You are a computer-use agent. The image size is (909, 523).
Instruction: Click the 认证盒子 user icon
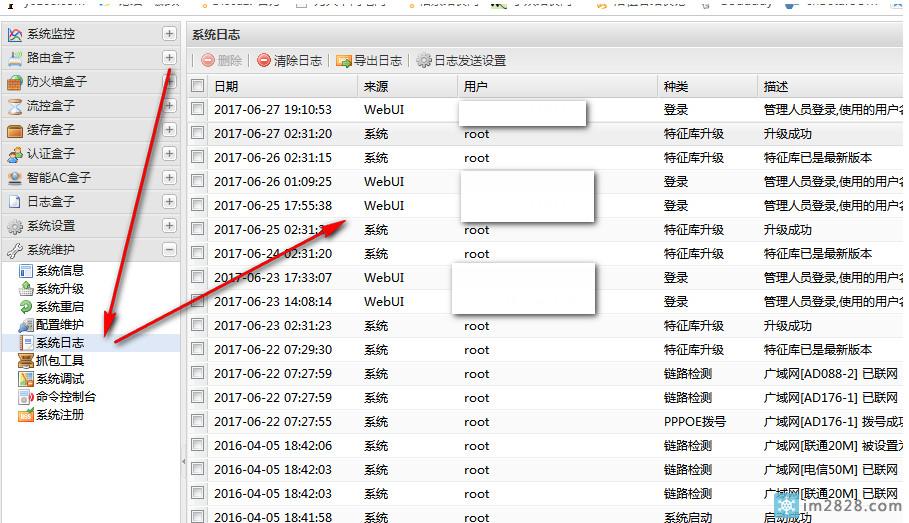coord(15,154)
